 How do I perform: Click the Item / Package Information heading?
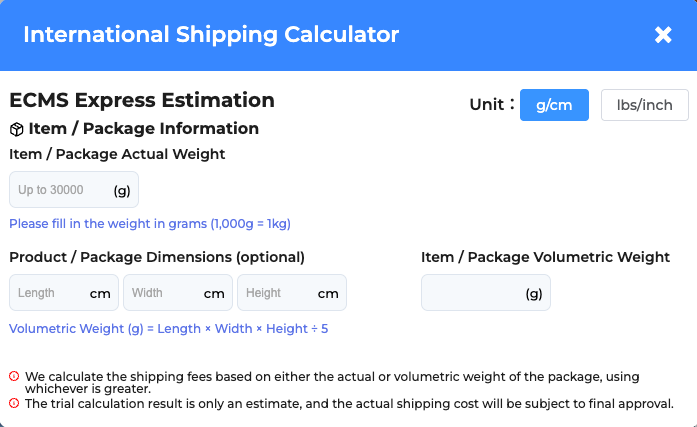[x=143, y=128]
